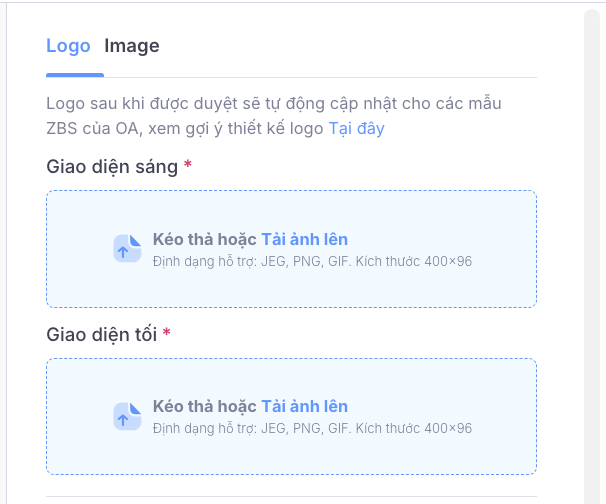
Task: Click supported format hint under Giao diện sáng
Action: [x=312, y=261]
